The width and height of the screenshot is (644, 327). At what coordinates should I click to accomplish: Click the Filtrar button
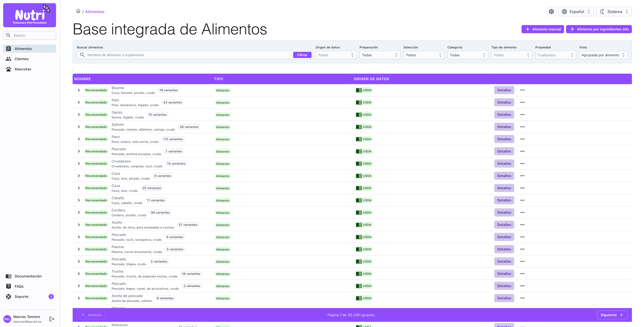coord(302,55)
